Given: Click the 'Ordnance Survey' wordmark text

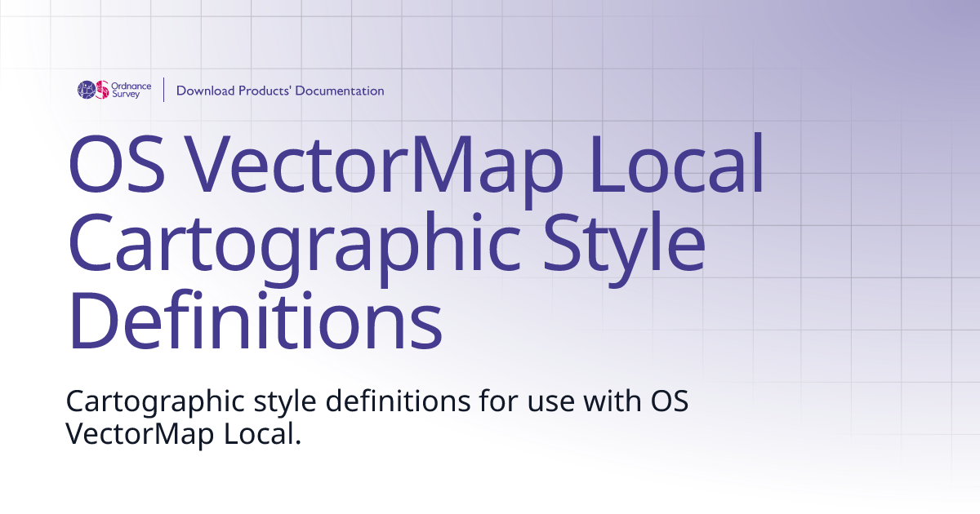Looking at the screenshot, I should coord(132,90).
